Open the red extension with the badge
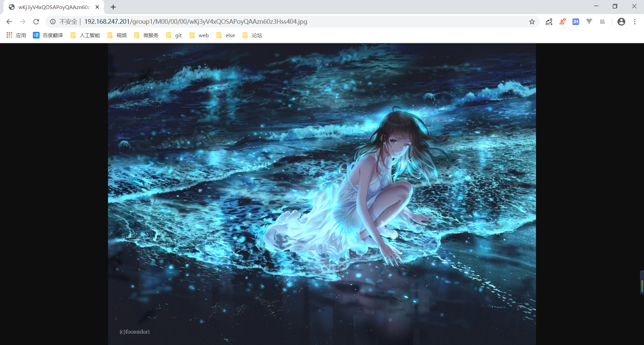 [x=562, y=22]
